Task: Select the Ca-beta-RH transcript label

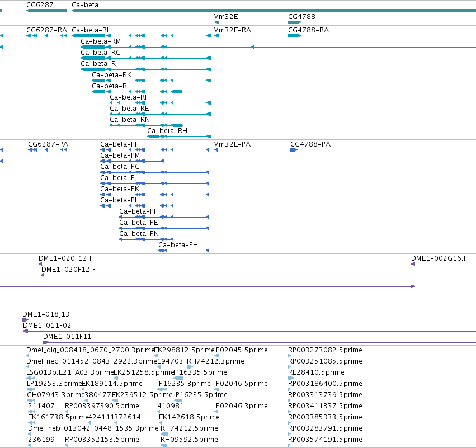Action: click(x=167, y=131)
